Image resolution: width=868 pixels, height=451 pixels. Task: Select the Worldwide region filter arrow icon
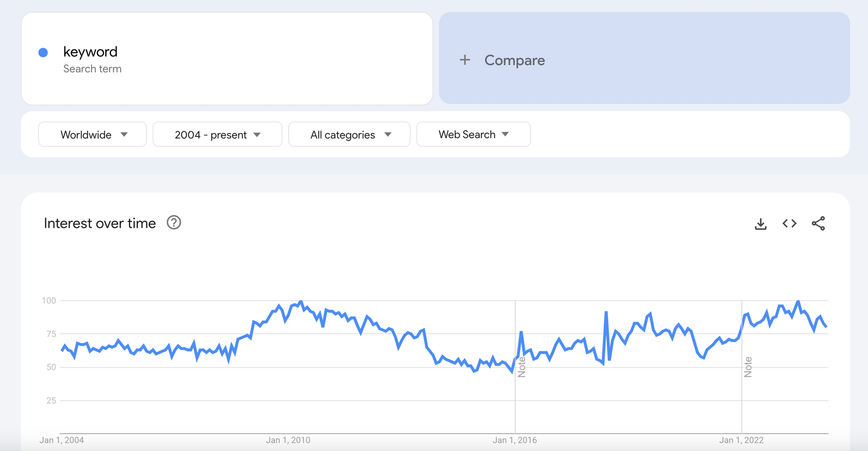(x=125, y=134)
